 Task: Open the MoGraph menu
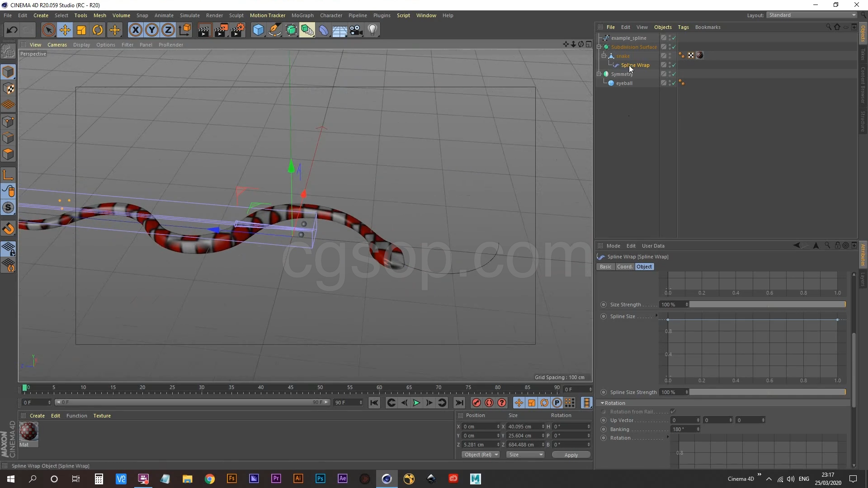click(302, 15)
